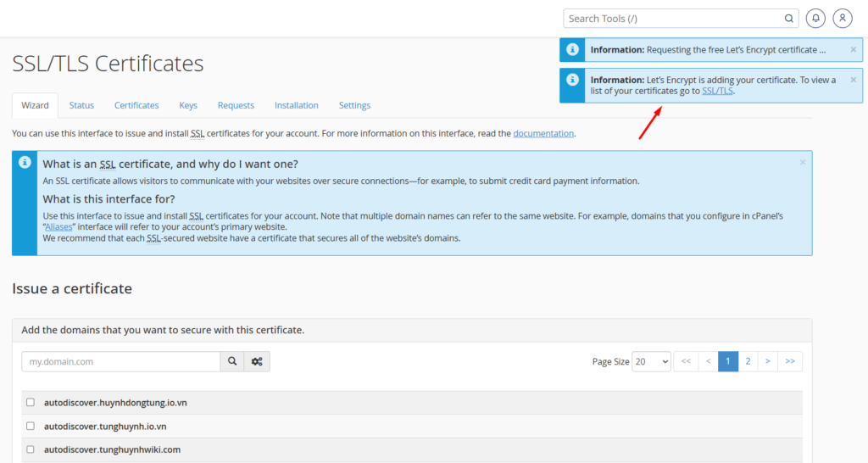Image resolution: width=868 pixels, height=463 pixels.
Task: Open the user account icon menu
Action: pos(842,18)
